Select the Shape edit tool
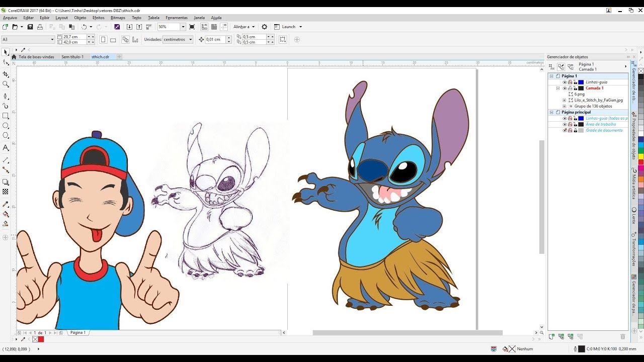This screenshot has width=644, height=362. pos(6,62)
